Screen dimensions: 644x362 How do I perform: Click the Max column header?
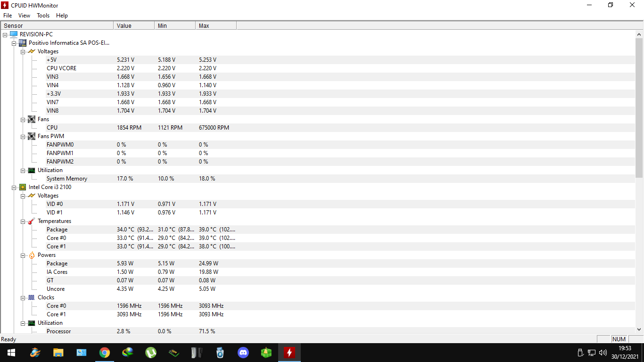216,25
